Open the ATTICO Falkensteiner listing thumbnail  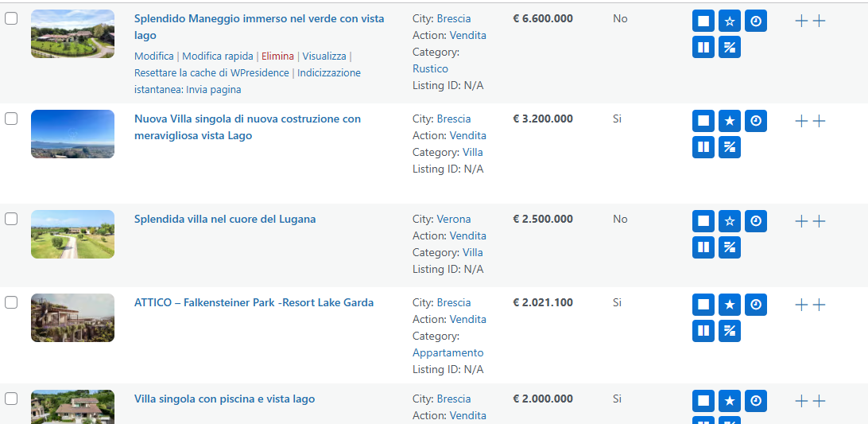[72, 318]
